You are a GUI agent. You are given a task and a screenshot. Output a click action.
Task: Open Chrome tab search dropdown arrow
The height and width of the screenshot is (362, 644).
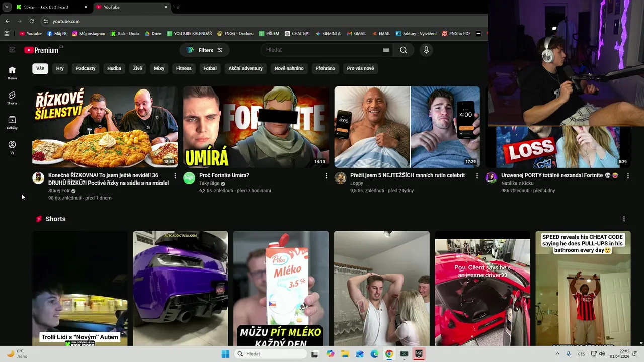[7, 7]
